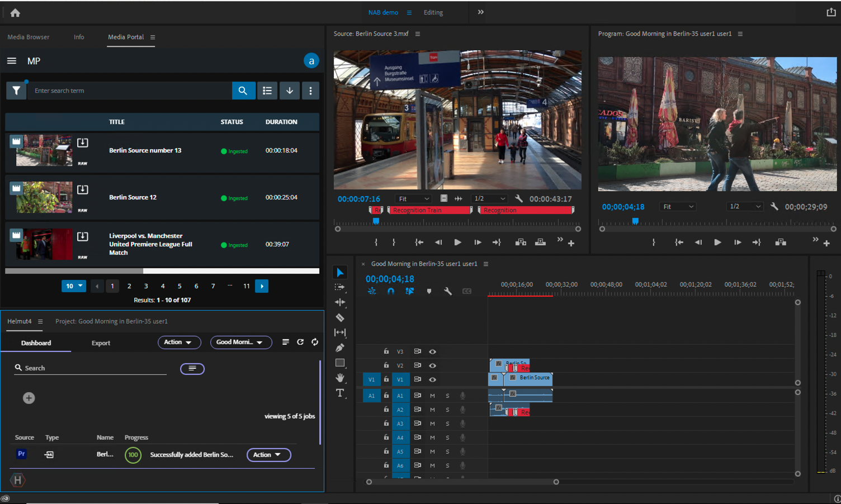Toggle V2 track visibility eye
Image resolution: width=841 pixels, height=504 pixels.
coord(432,365)
